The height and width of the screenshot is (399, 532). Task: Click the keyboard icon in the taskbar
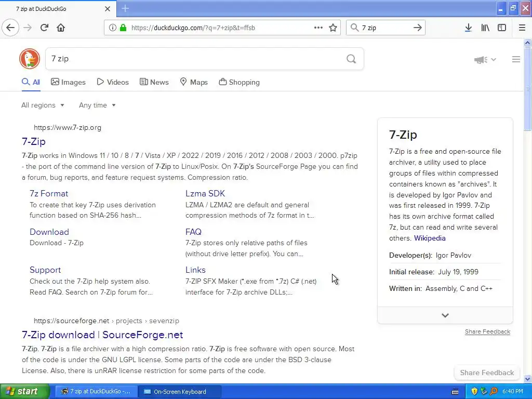455,392
